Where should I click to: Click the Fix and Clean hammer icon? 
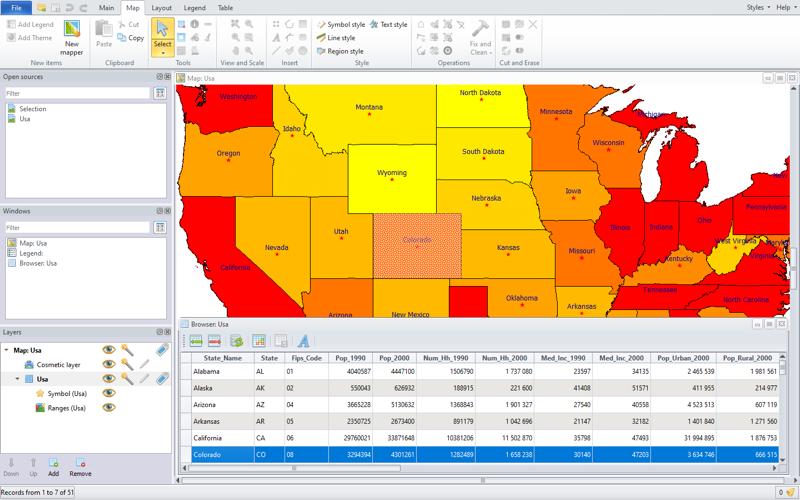(x=480, y=29)
